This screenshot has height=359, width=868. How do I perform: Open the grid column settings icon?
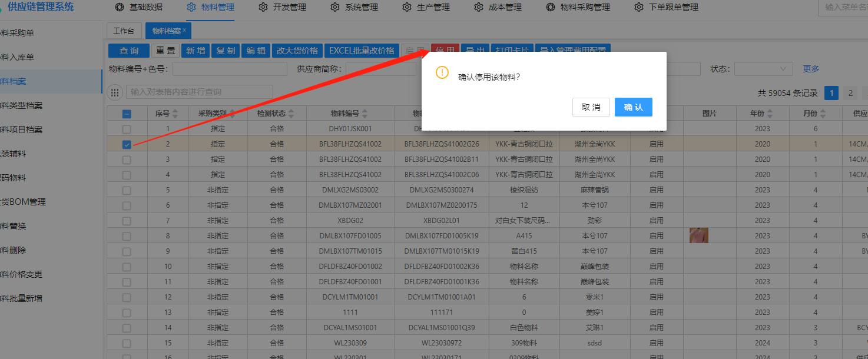click(x=115, y=92)
